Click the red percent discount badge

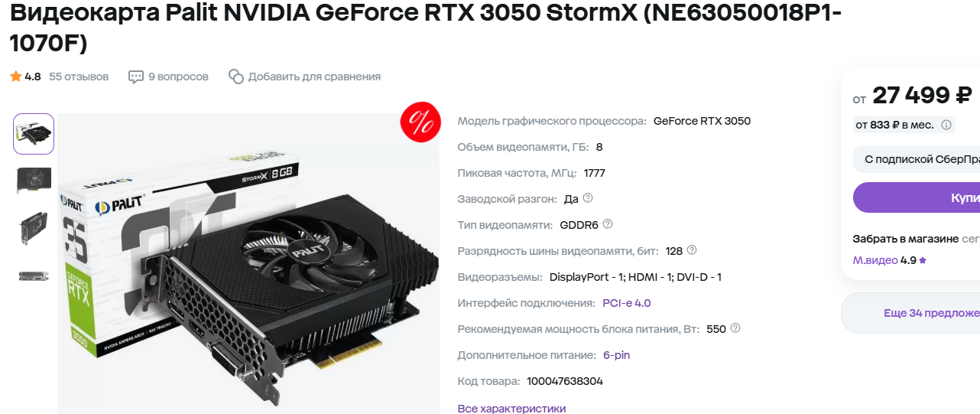tap(420, 122)
